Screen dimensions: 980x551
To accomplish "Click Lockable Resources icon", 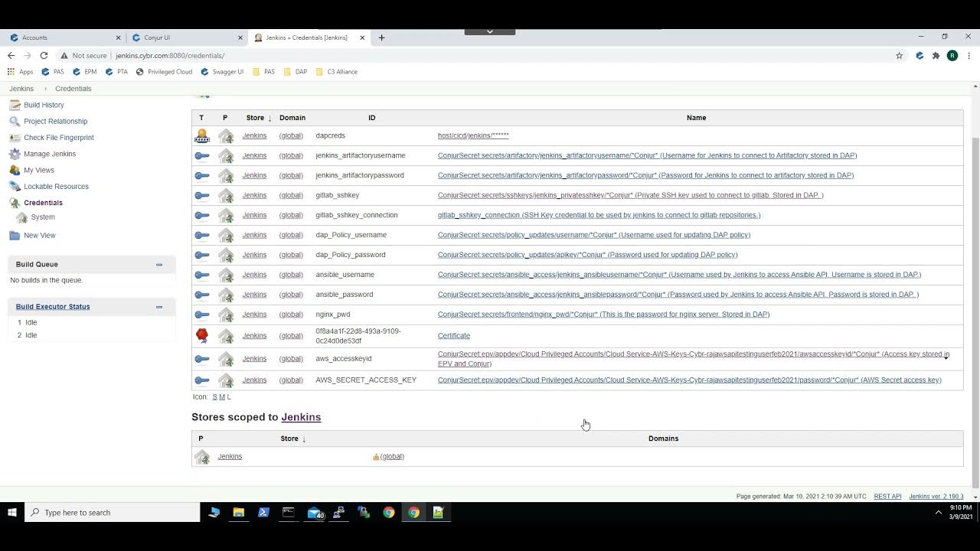I will point(15,187).
